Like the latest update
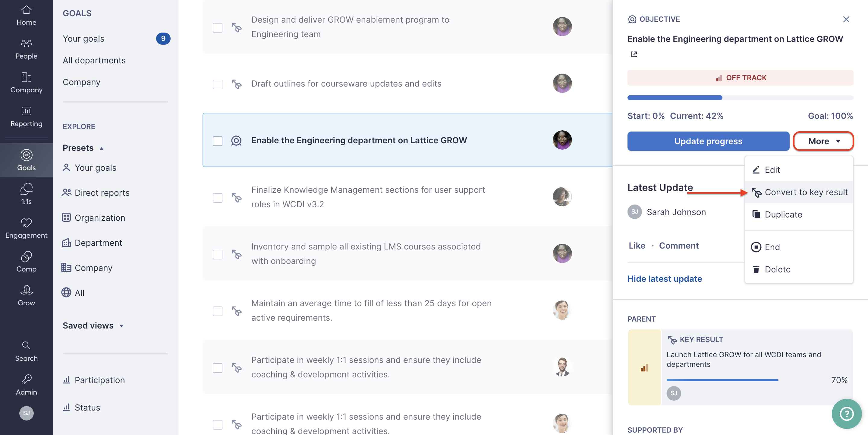Viewport: 868px width, 435px height. tap(637, 246)
